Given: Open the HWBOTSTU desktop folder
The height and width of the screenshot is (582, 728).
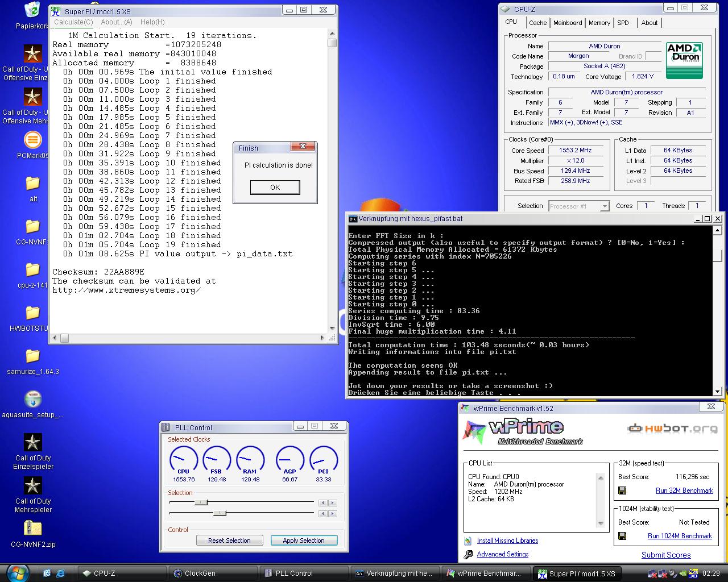Looking at the screenshot, I should [x=32, y=313].
